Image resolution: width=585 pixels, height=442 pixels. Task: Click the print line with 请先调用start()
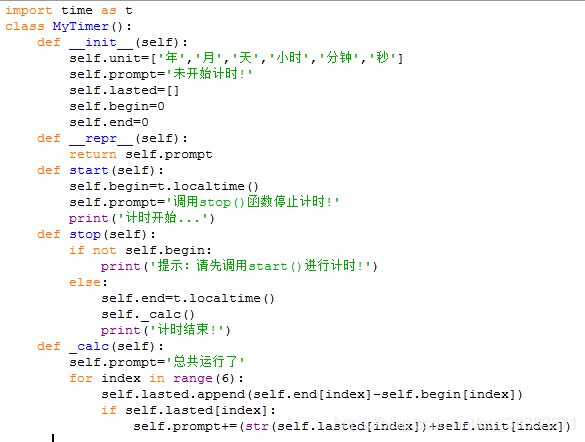point(239,266)
